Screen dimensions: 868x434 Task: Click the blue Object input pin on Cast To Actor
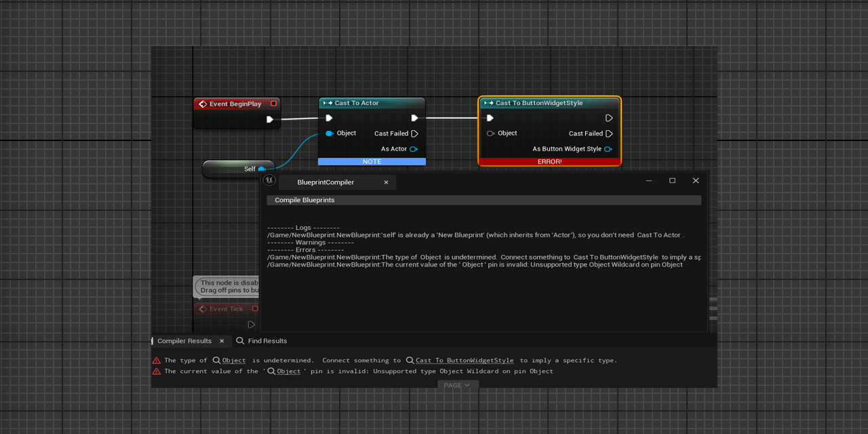tap(328, 133)
